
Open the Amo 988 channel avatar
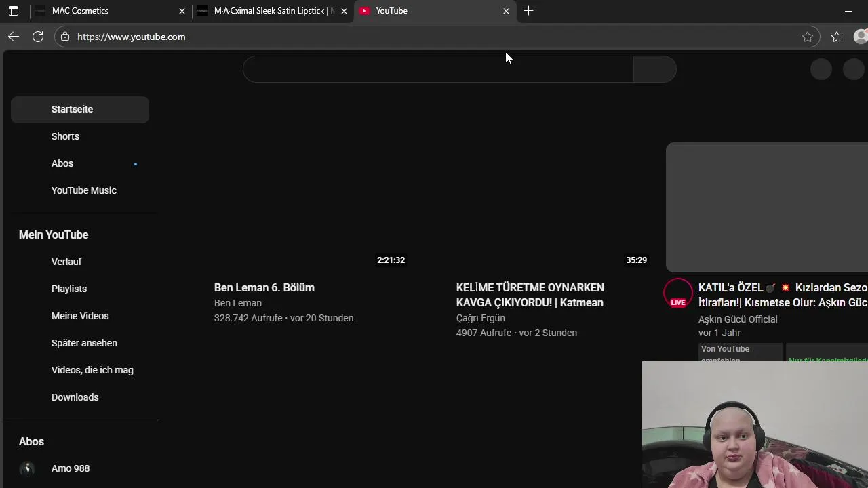(27, 468)
